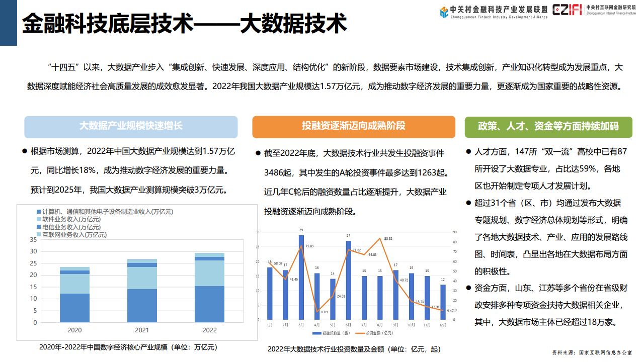Select the orange 投融资逐渐迈向成熟阶段 header

354,127
